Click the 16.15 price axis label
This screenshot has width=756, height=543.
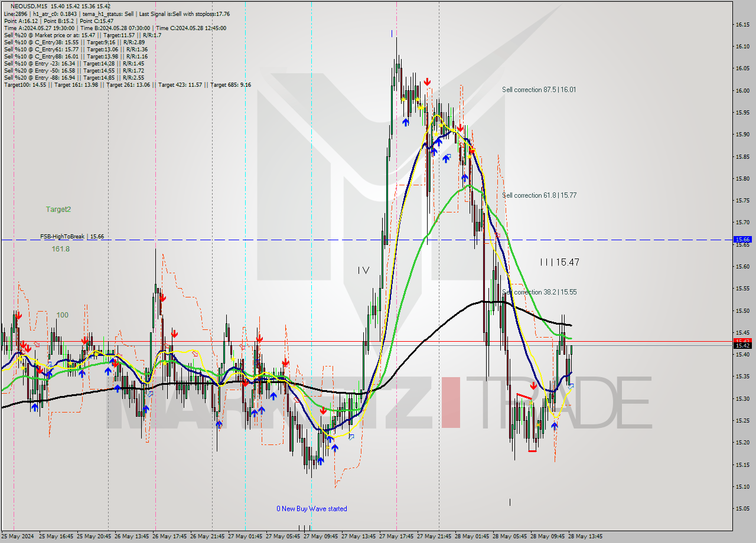pos(743,24)
